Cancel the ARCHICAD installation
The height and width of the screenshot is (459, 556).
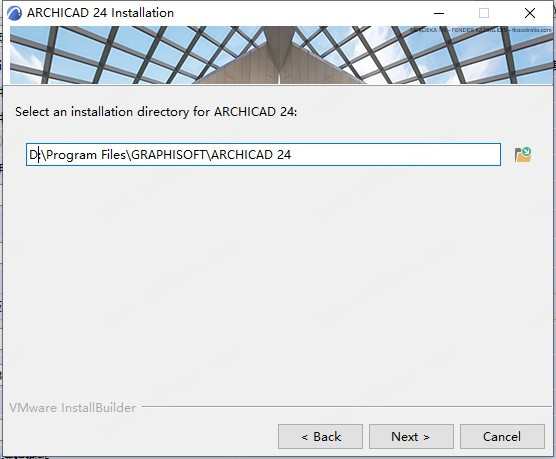(502, 436)
